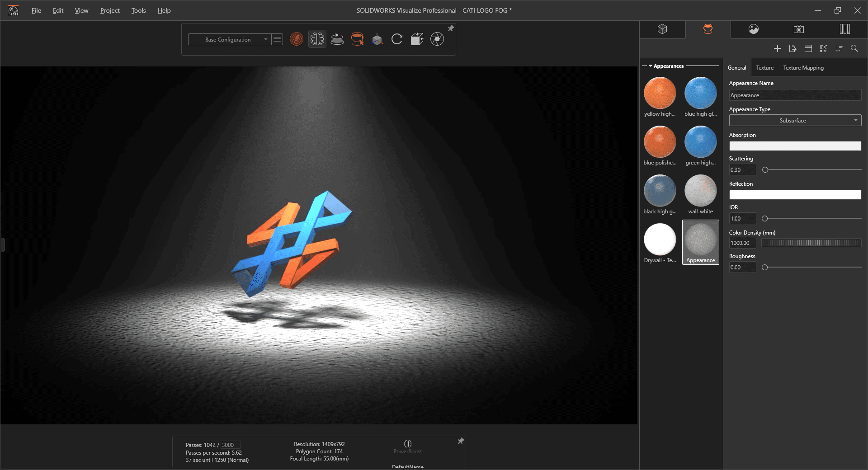Click the Passes per second readout

pos(214,453)
